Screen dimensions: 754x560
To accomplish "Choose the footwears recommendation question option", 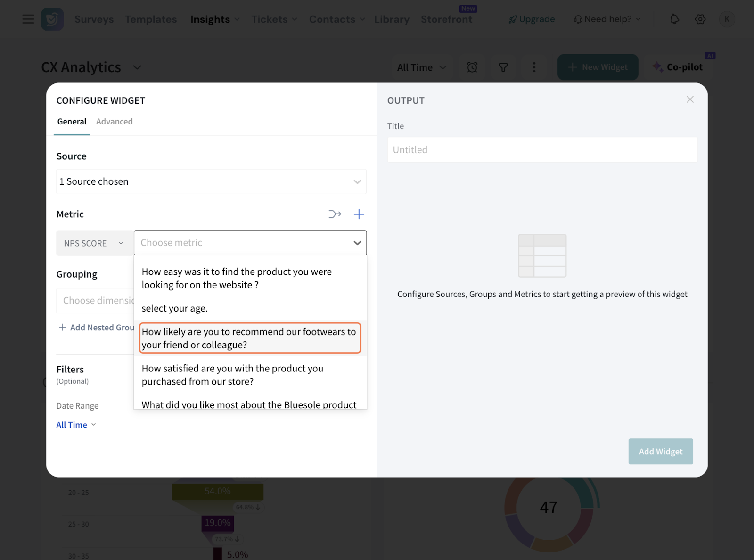I will pos(250,338).
